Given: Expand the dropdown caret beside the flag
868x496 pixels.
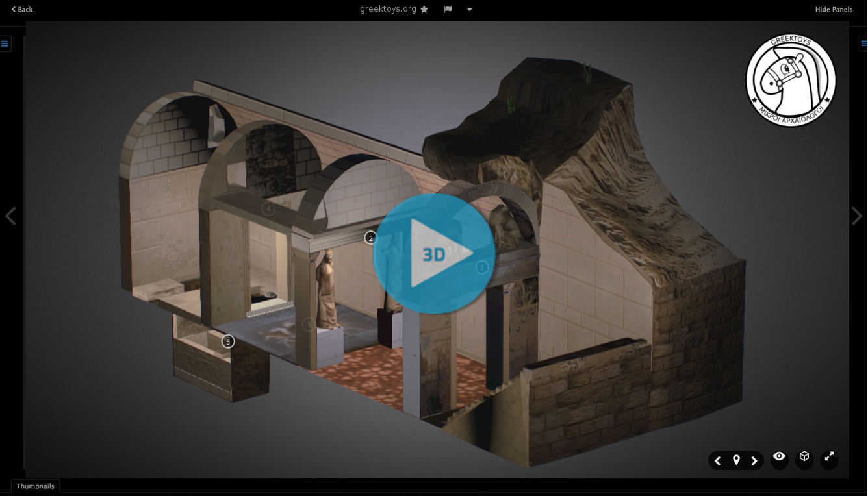Looking at the screenshot, I should click(x=469, y=9).
